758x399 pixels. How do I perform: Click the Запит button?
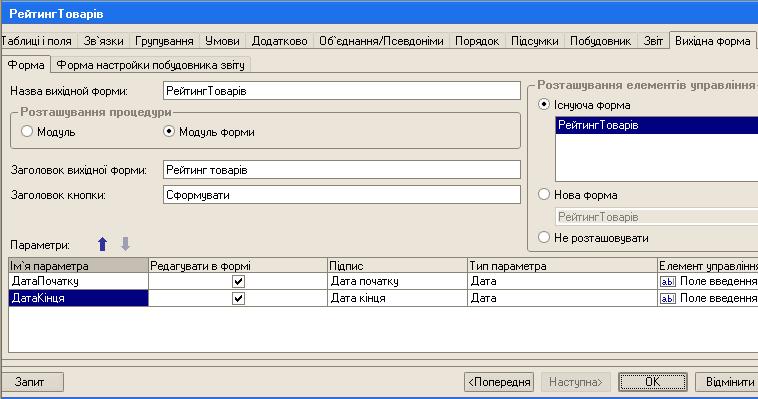(33, 382)
